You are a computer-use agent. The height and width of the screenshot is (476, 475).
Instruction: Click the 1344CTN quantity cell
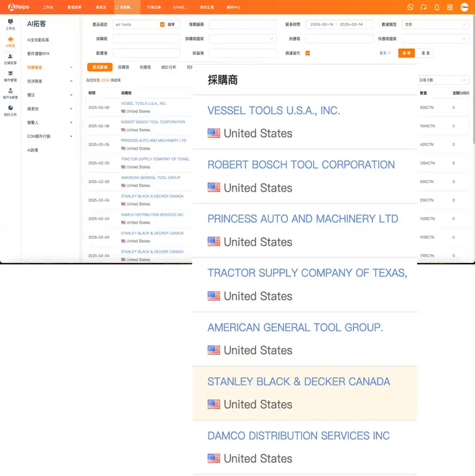coord(427,126)
